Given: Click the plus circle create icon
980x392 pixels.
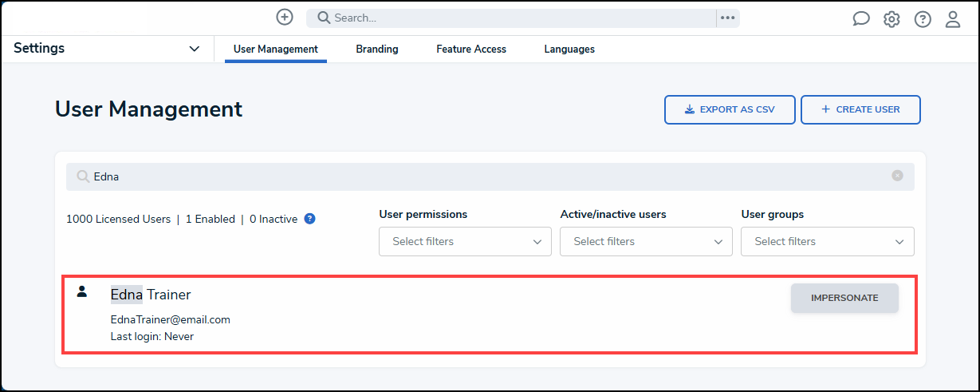Looking at the screenshot, I should pyautogui.click(x=285, y=17).
